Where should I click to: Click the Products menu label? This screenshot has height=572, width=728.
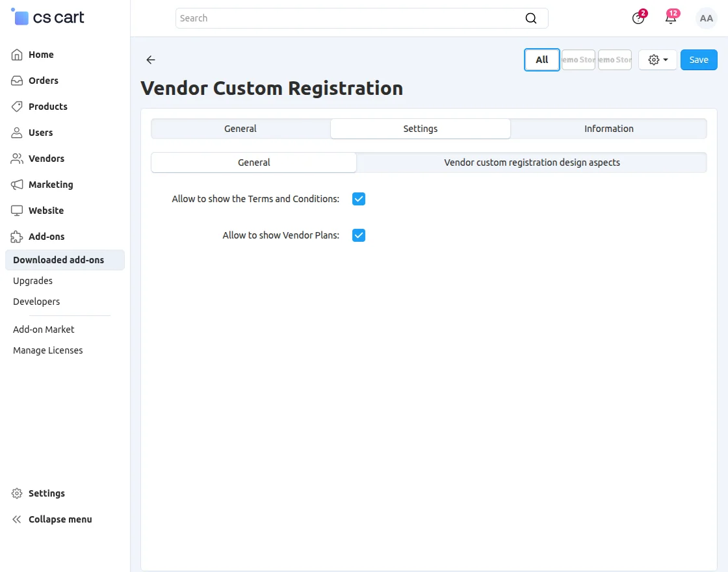48,107
